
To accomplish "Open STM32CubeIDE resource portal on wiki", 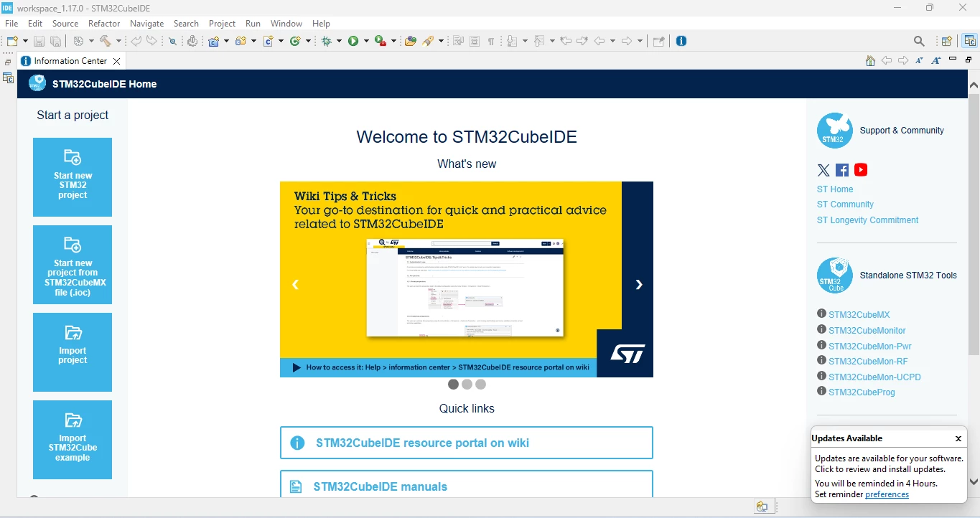I will [x=467, y=443].
